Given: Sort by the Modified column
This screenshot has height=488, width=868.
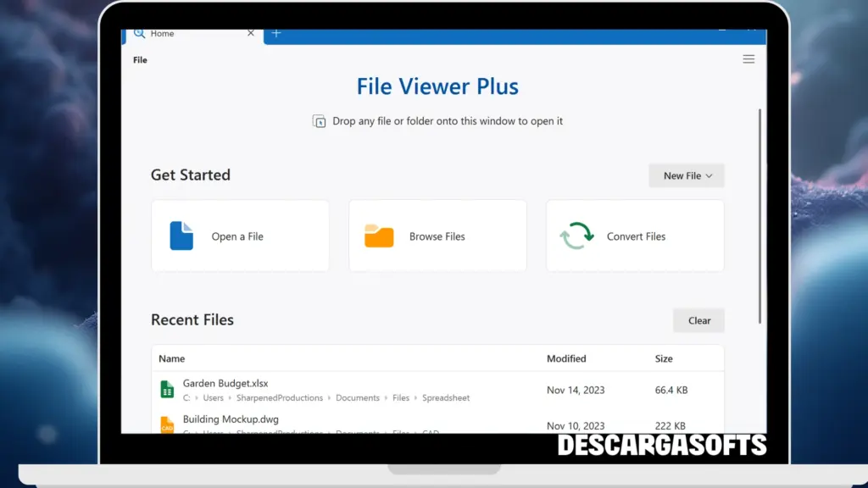Looking at the screenshot, I should tap(566, 358).
